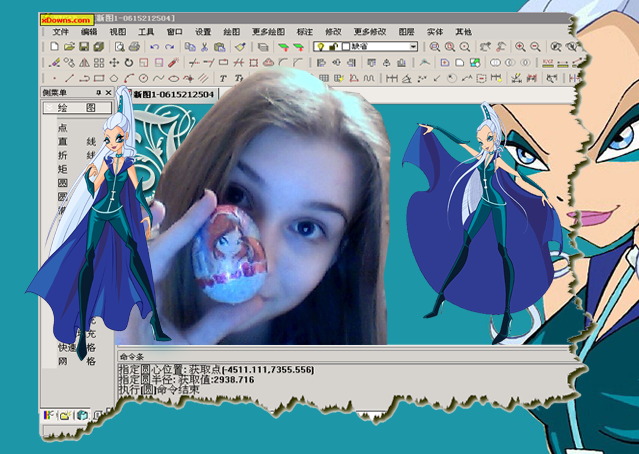This screenshot has width=639, height=454.
Task: Select the polygon drawing tool
Action: pyautogui.click(x=114, y=78)
